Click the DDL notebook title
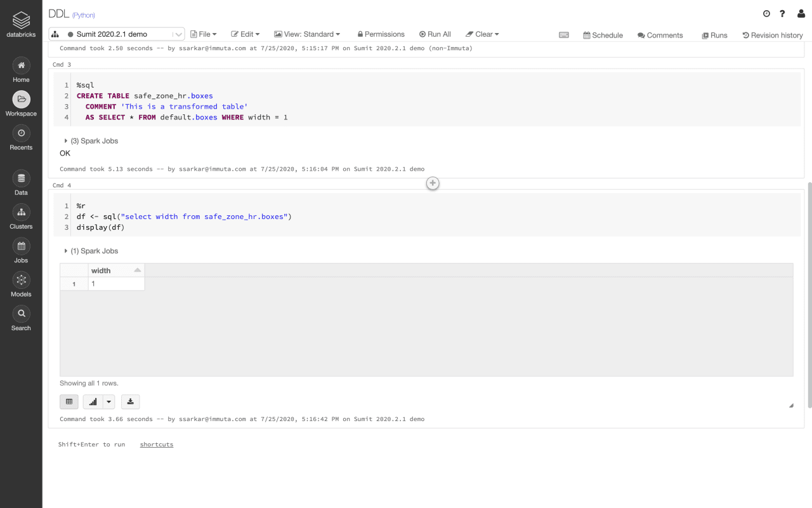The width and height of the screenshot is (812, 508). [x=58, y=14]
